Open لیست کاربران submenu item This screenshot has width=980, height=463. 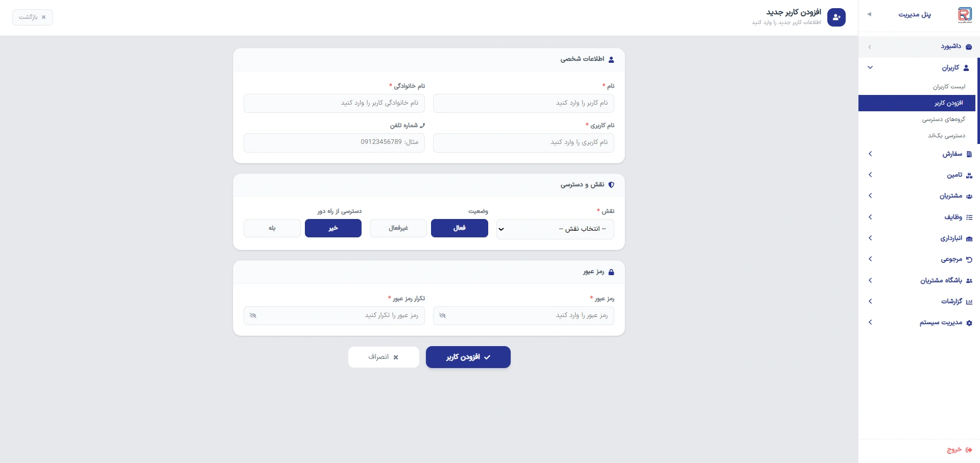949,87
